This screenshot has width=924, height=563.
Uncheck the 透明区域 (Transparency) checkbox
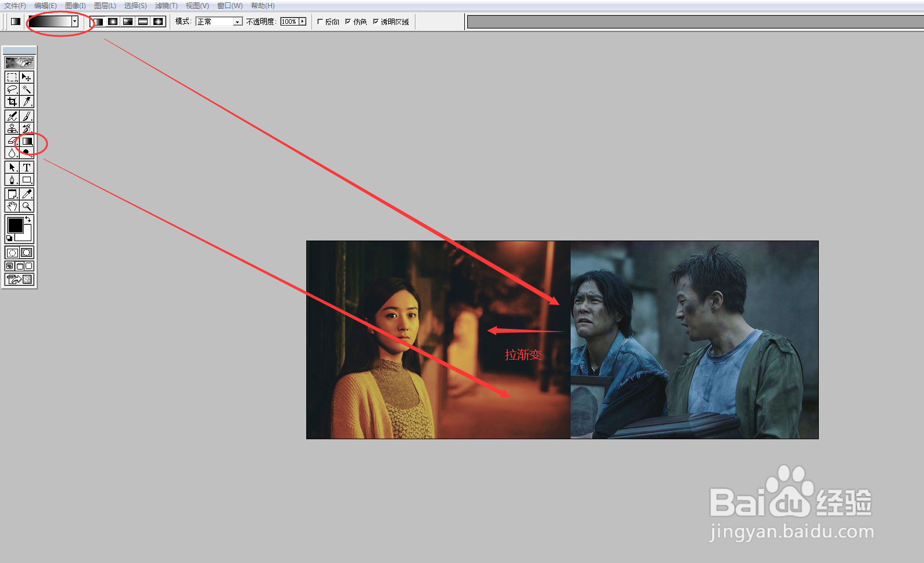pyautogui.click(x=376, y=21)
